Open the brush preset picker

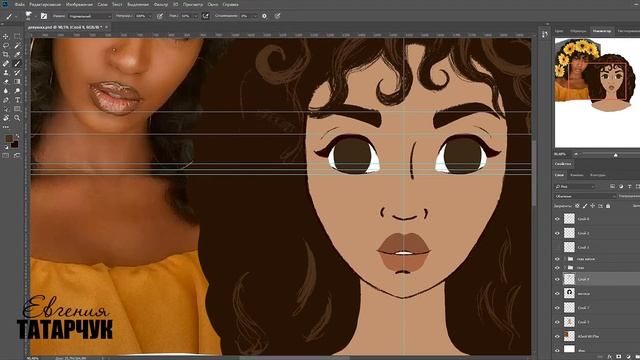tap(29, 16)
